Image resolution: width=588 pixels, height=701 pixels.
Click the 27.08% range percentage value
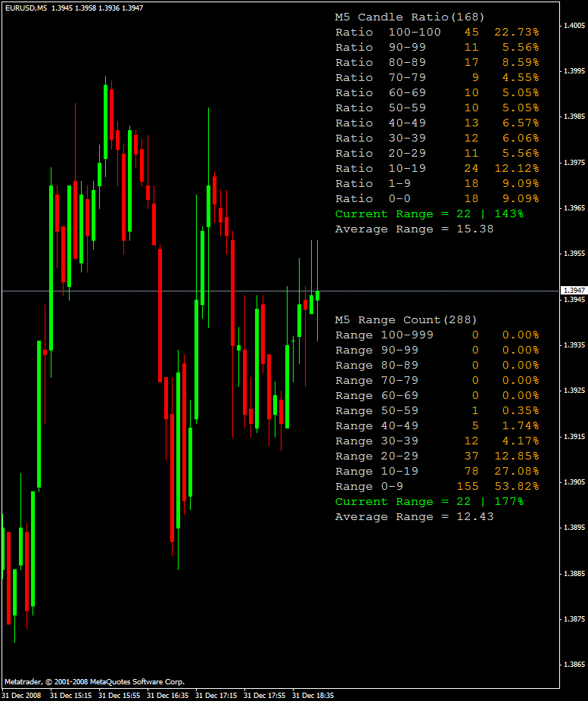pos(517,472)
